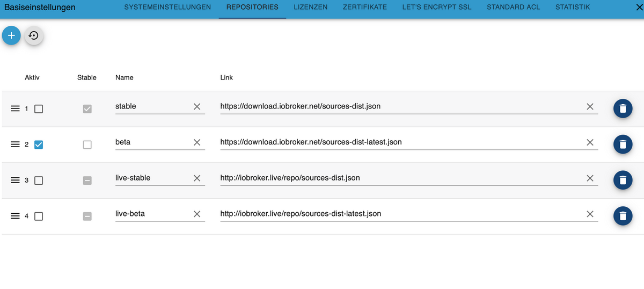Activate the stable repository checkbox

(x=39, y=109)
